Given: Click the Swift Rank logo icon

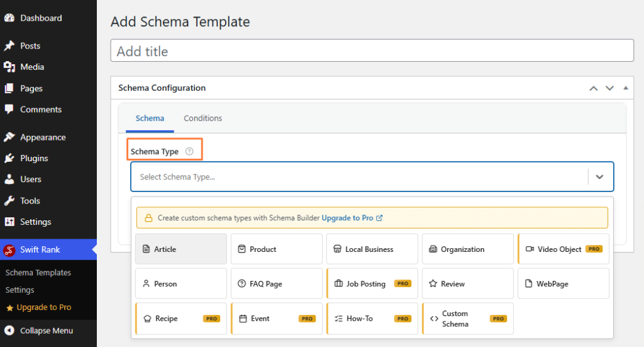Looking at the screenshot, I should coord(9,249).
